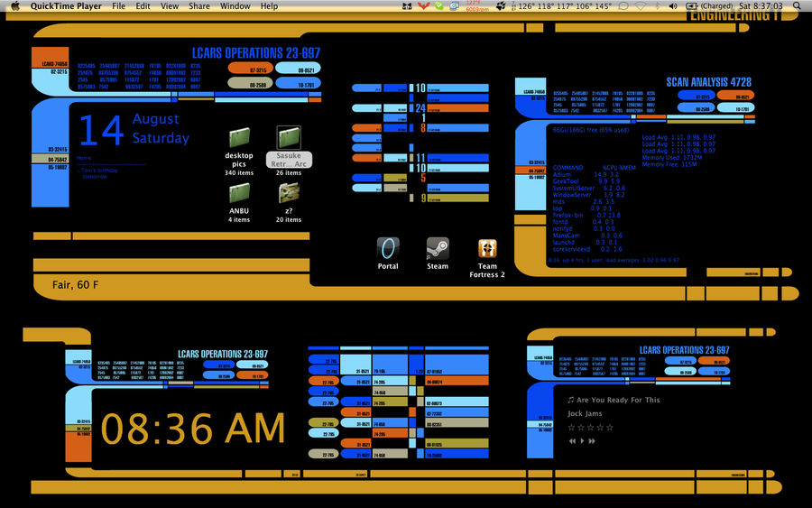Click the Sat 8:37:03 menu bar clock
Viewport: 812px width, 508px height.
click(761, 6)
